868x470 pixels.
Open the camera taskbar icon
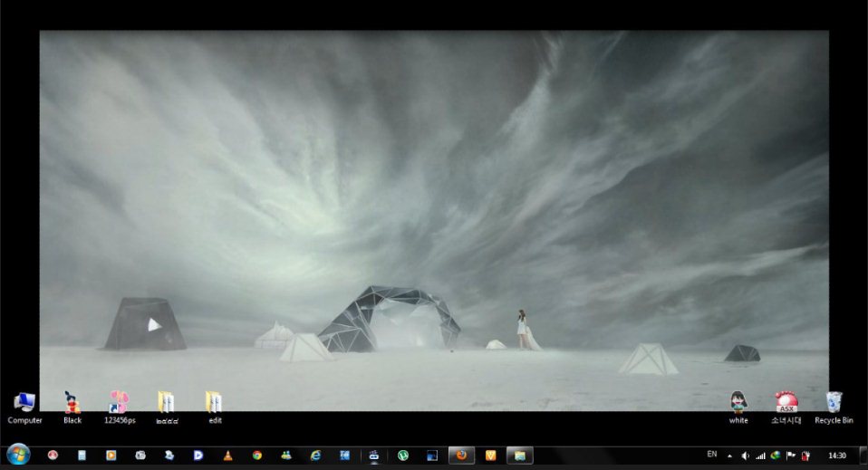point(140,456)
